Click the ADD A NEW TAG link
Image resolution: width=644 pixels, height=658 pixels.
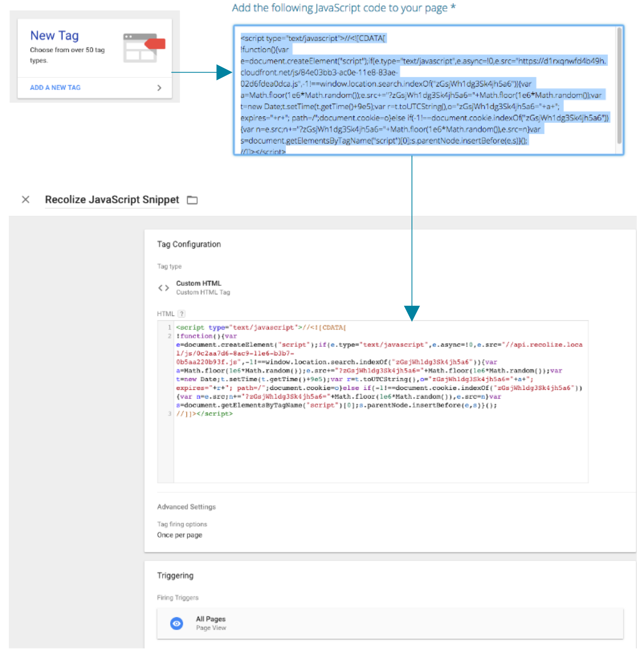55,87
